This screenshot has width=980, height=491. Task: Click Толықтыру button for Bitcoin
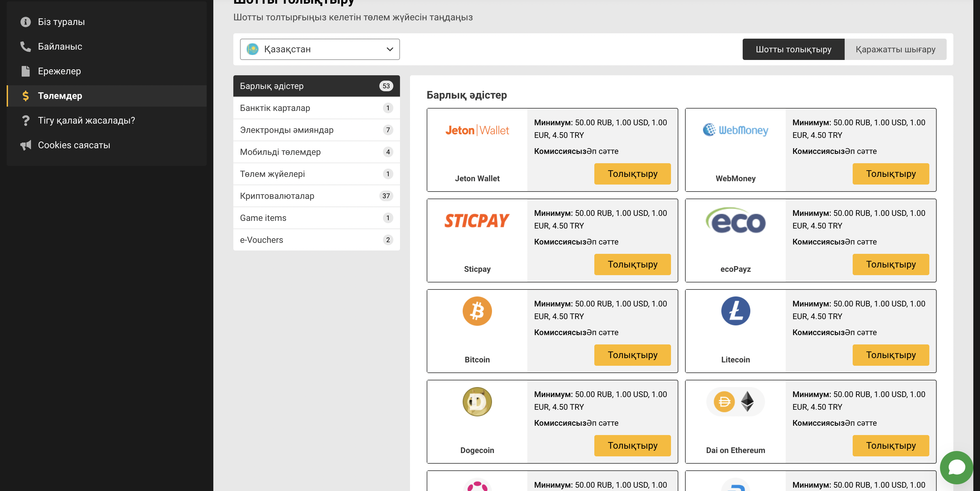coord(632,355)
